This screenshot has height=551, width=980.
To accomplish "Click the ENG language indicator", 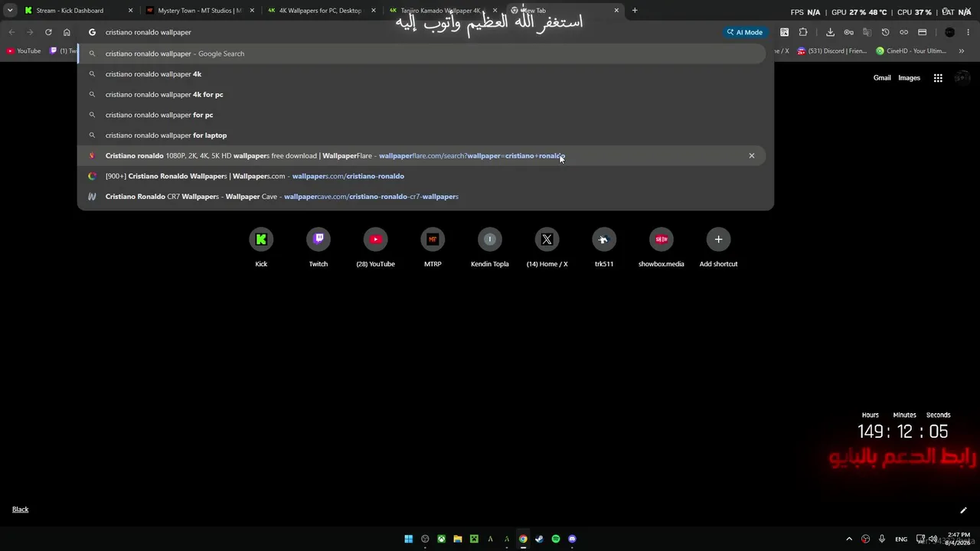I will click(901, 540).
